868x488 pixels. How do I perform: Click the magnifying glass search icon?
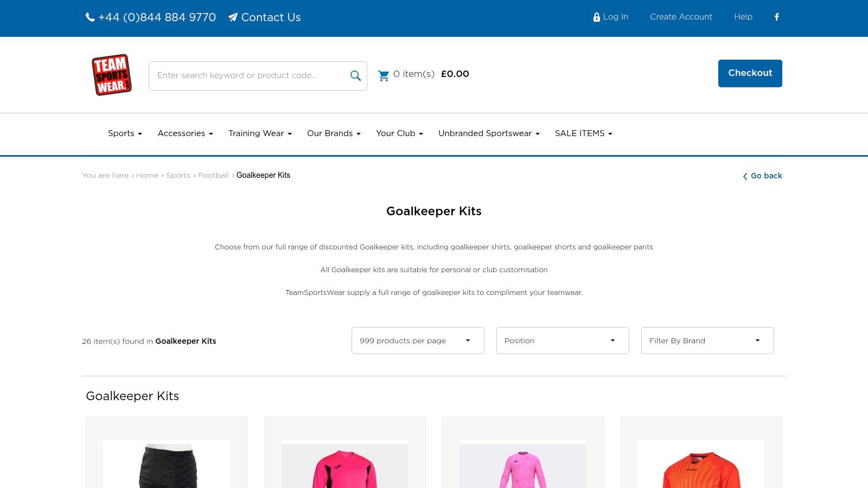tap(355, 76)
